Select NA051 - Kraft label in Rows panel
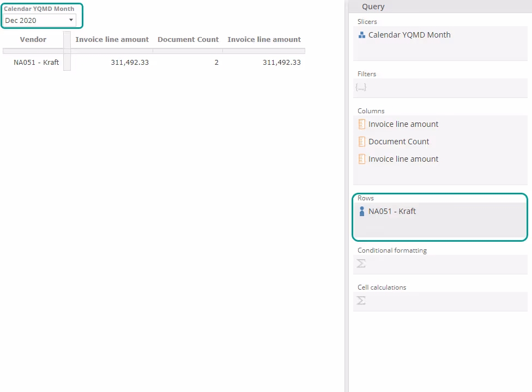532x392 pixels. pos(392,211)
